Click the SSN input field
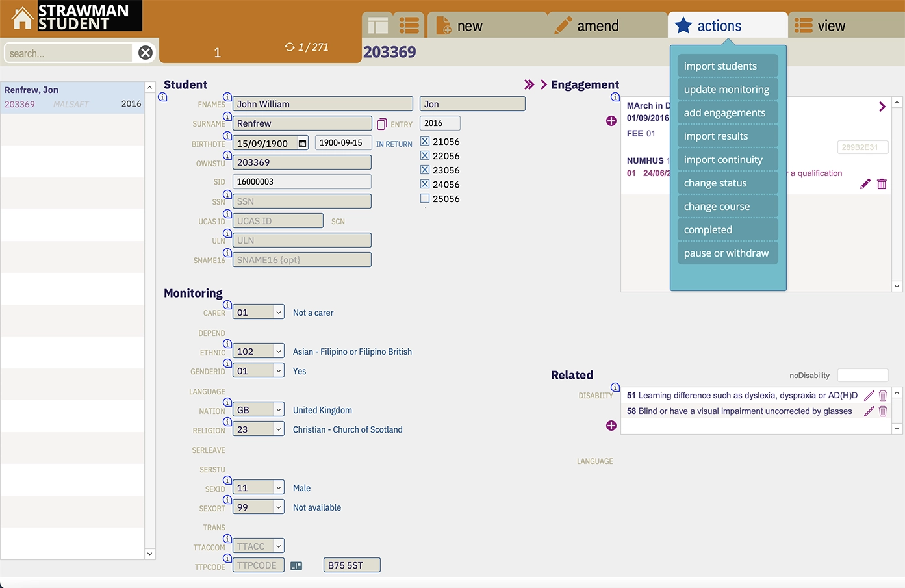This screenshot has height=588, width=905. 302,201
